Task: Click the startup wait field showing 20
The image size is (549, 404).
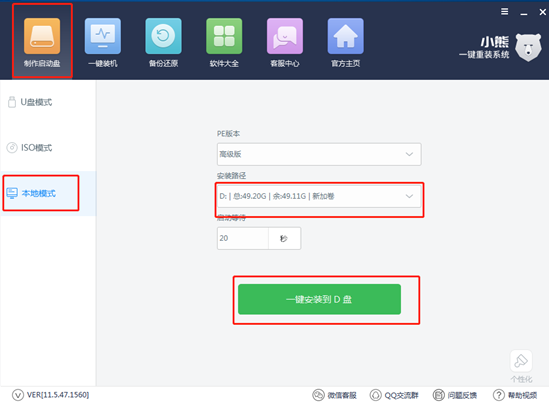Action: pos(243,238)
